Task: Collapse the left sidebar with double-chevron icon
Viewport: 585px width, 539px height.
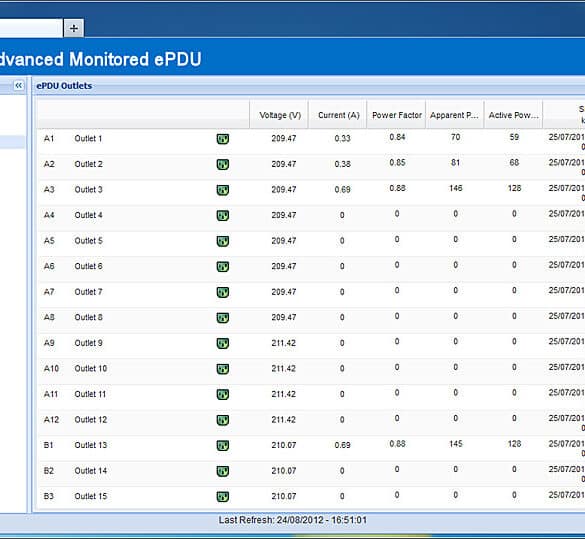Action: pos(18,85)
